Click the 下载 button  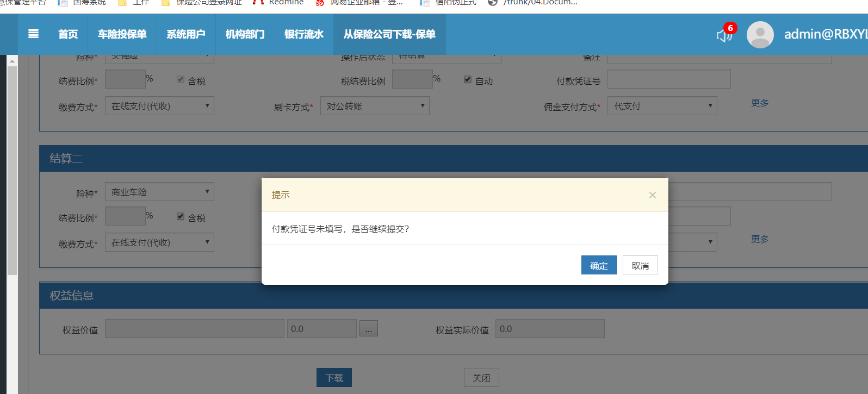334,378
